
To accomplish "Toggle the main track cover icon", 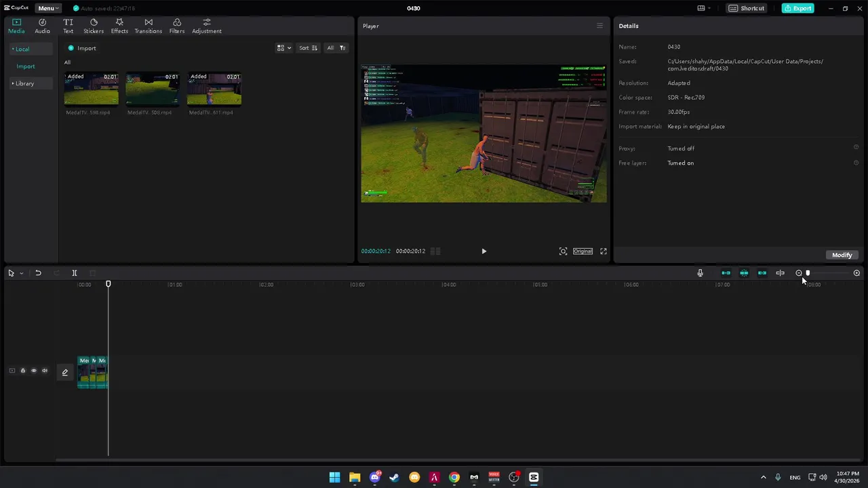I will (12, 371).
